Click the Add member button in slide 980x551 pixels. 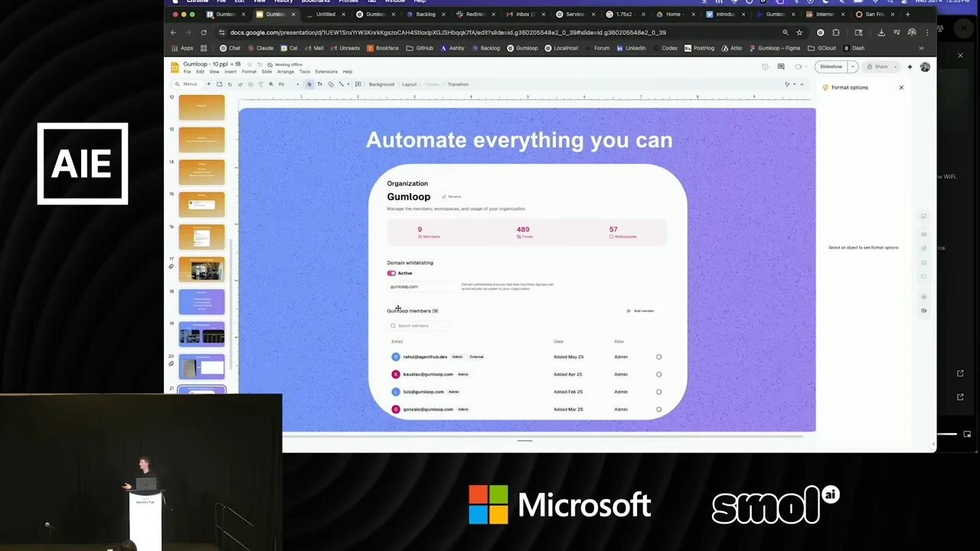(641, 311)
